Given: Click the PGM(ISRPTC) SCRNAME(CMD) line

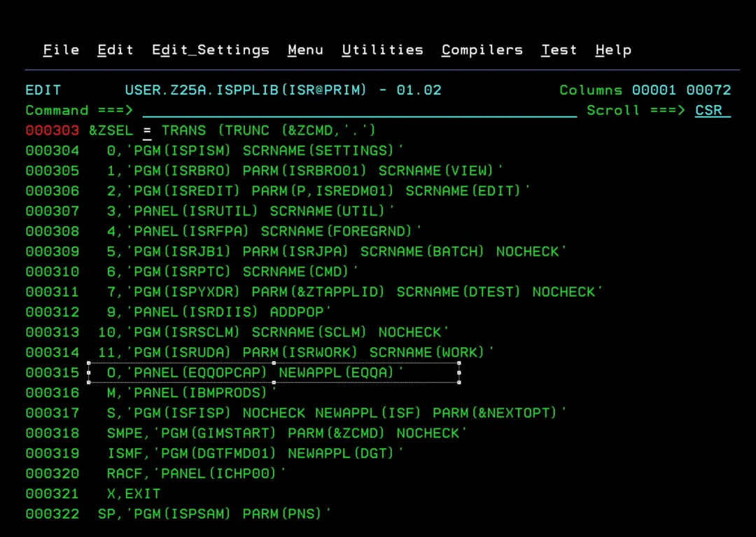Looking at the screenshot, I should (232, 272).
